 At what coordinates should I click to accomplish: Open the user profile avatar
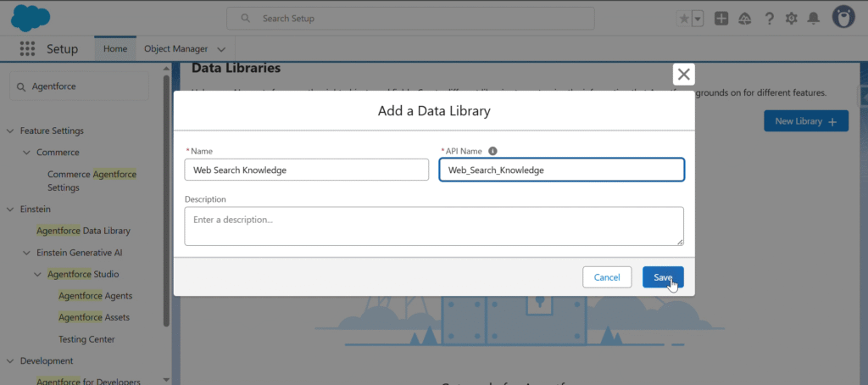843,18
